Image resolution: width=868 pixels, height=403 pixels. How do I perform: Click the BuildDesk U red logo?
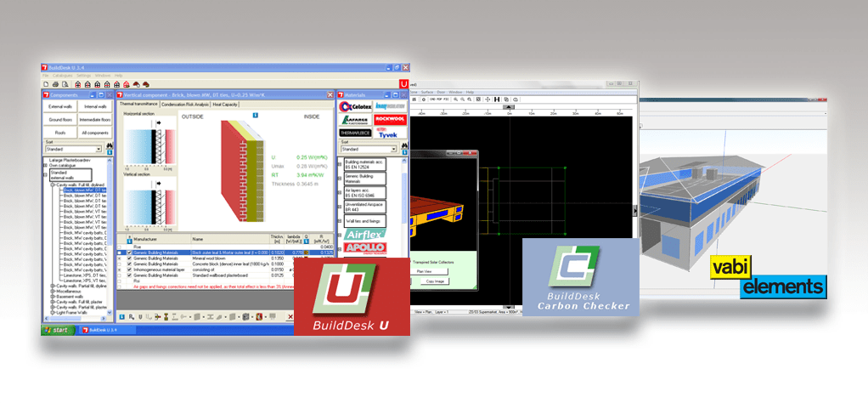point(352,296)
